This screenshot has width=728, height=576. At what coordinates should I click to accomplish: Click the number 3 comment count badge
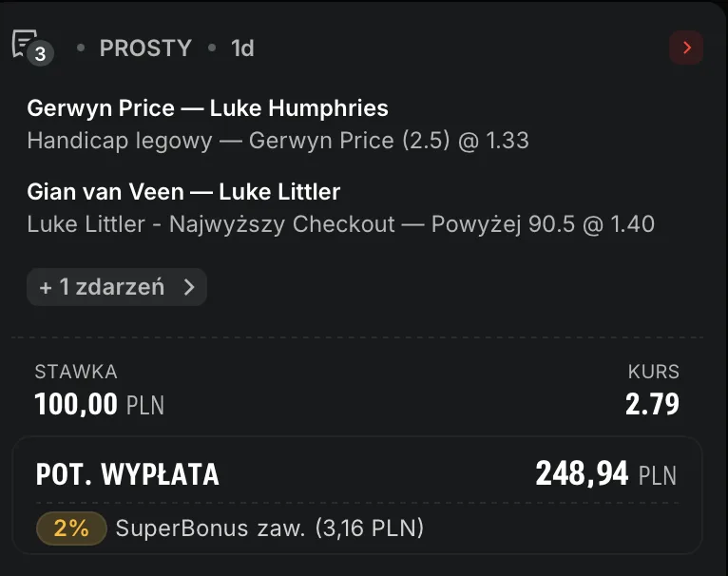[40, 54]
